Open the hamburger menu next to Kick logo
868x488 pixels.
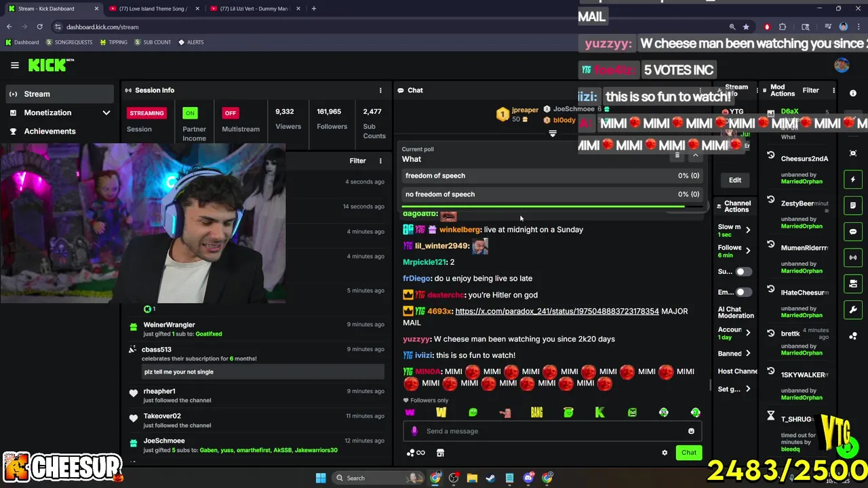point(15,65)
